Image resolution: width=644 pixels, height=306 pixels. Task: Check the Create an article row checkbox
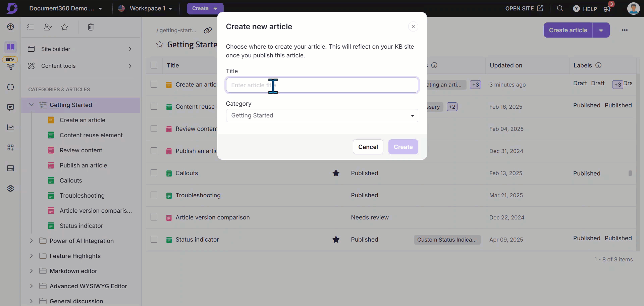[x=154, y=84]
